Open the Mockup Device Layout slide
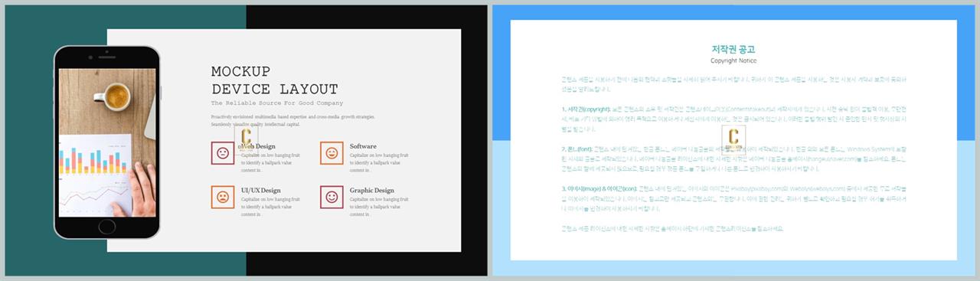 (x=247, y=140)
